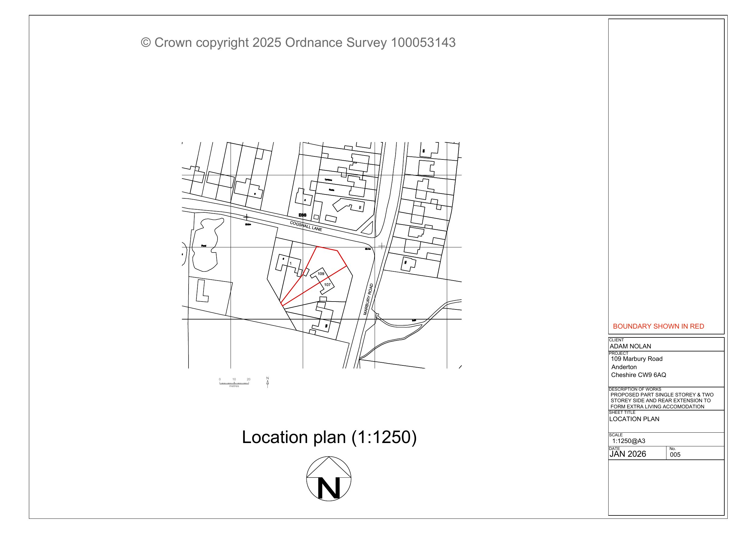Click the MARBURY ROAD road label
Viewport: 756px width, 534px height.
[368, 299]
